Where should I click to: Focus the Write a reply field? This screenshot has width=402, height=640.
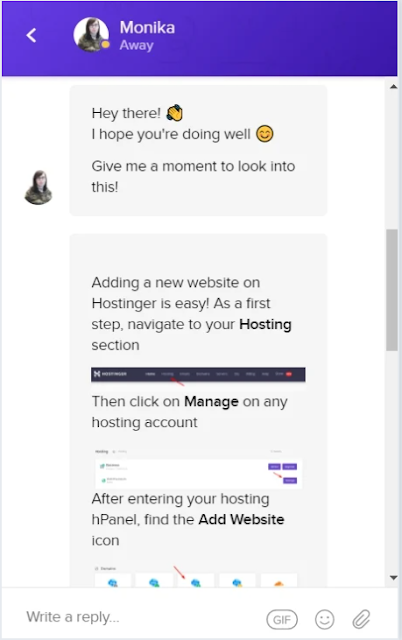[x=139, y=617]
